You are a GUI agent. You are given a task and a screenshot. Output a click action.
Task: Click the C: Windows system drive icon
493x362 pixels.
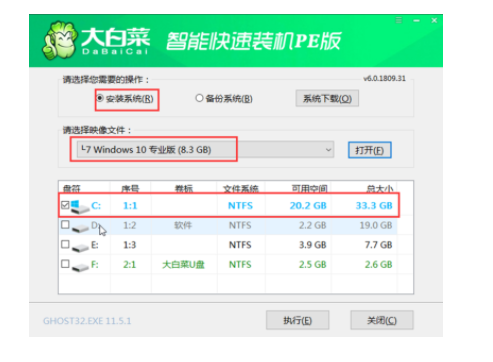80,207
